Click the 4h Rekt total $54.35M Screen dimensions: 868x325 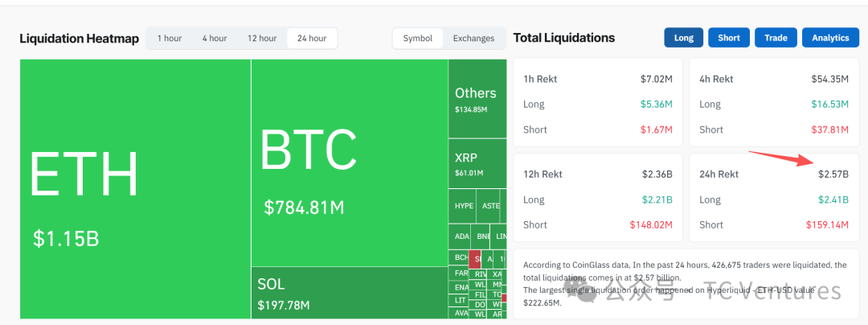tap(829, 79)
